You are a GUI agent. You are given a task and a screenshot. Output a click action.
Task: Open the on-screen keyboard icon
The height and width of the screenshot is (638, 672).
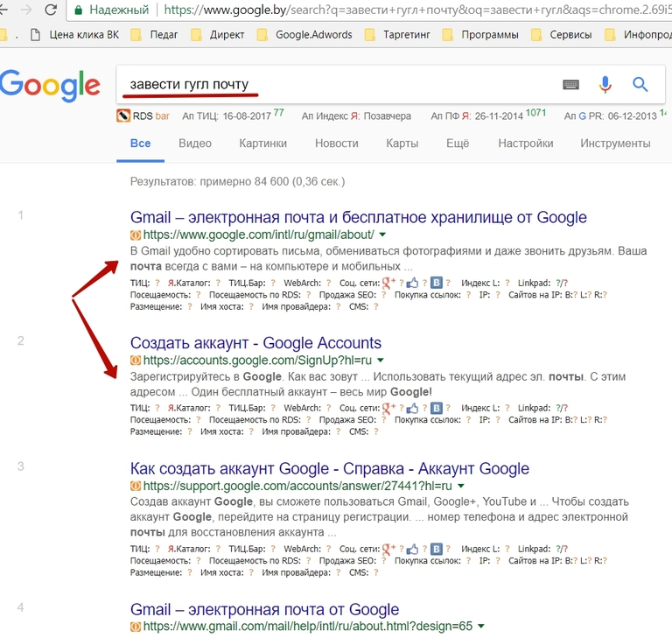click(570, 85)
